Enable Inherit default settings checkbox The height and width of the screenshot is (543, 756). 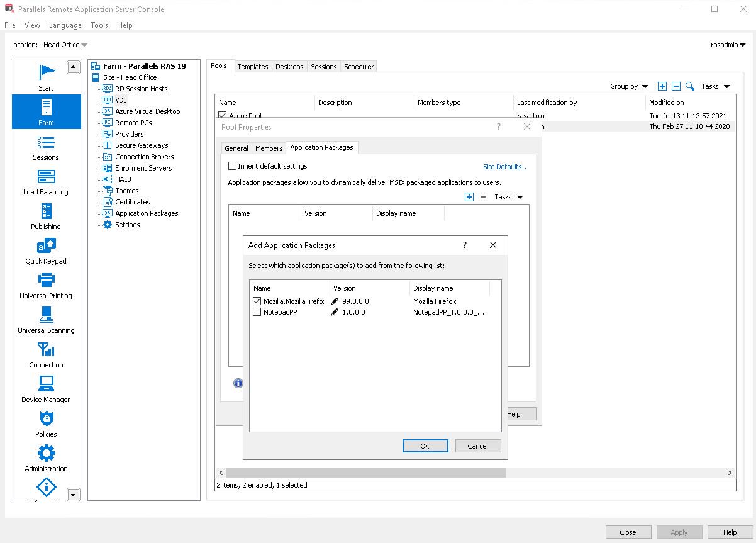[232, 166]
